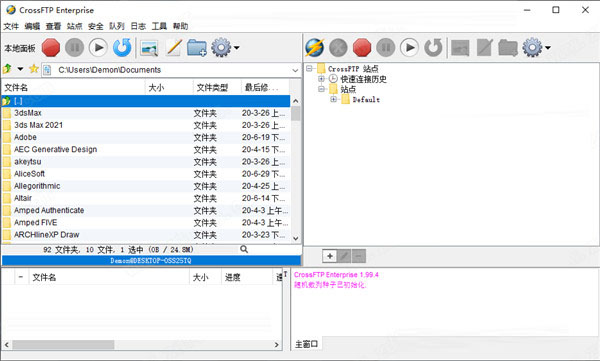
Task: Expand the Default site folder node
Action: pyautogui.click(x=333, y=100)
